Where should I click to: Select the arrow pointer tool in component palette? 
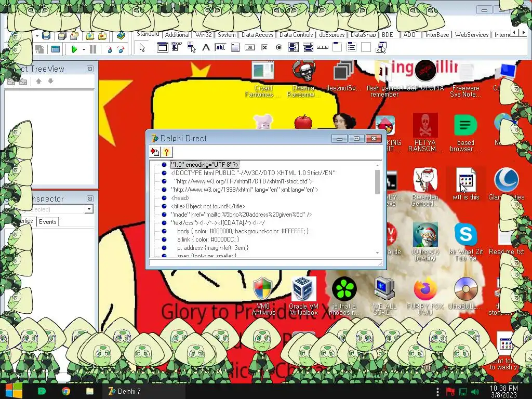coord(142,48)
